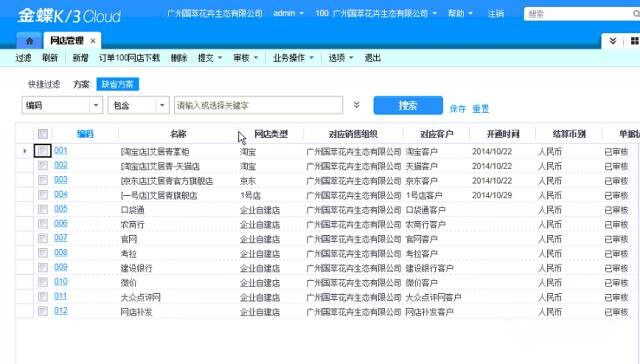640x364 pixels.
Task: Click the 开通时间 column header
Action: (503, 134)
